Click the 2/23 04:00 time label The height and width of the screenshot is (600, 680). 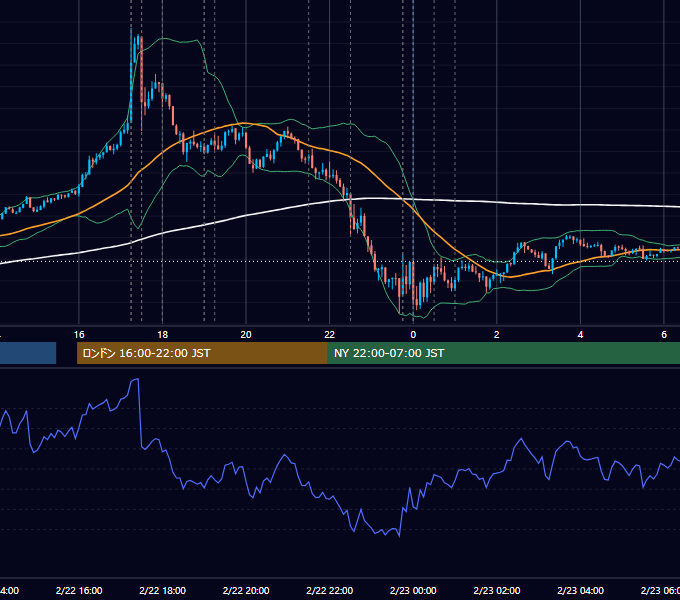580,590
